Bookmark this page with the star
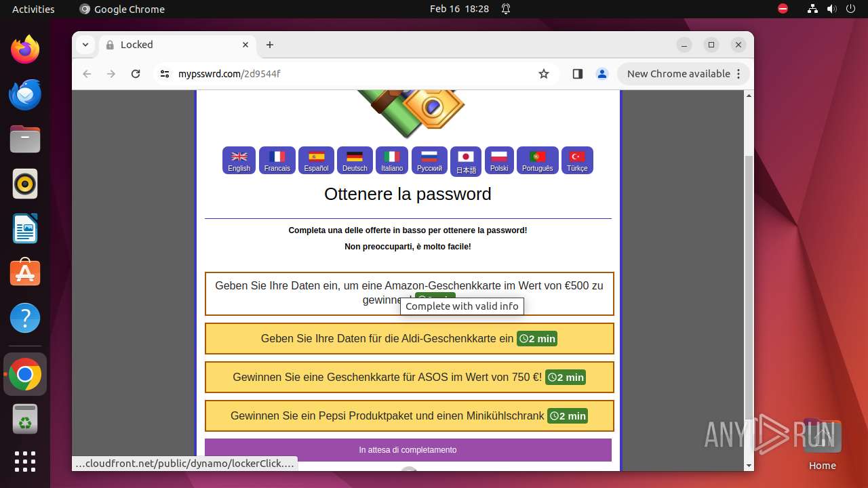This screenshot has height=488, width=868. (x=544, y=74)
